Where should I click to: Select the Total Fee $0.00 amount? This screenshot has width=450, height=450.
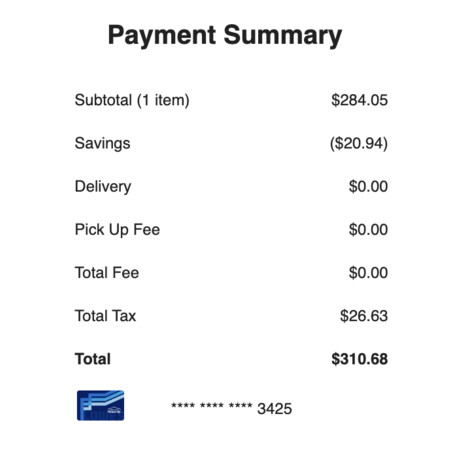(x=368, y=273)
